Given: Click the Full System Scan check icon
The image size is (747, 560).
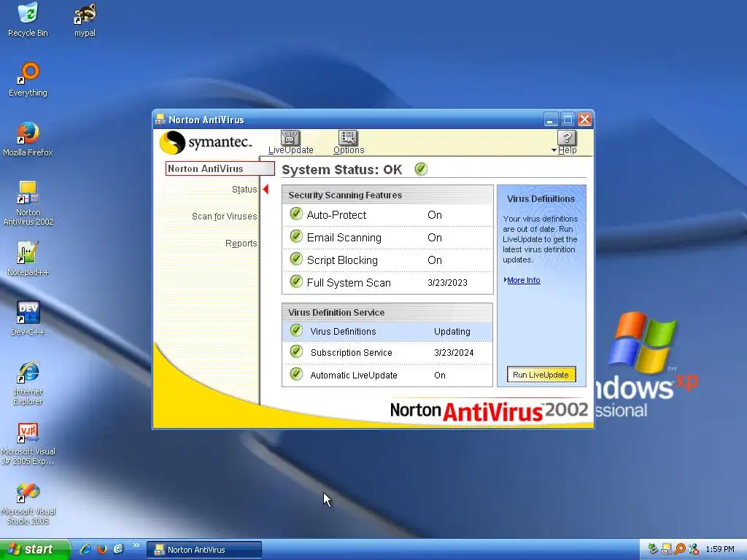Looking at the screenshot, I should [x=296, y=281].
